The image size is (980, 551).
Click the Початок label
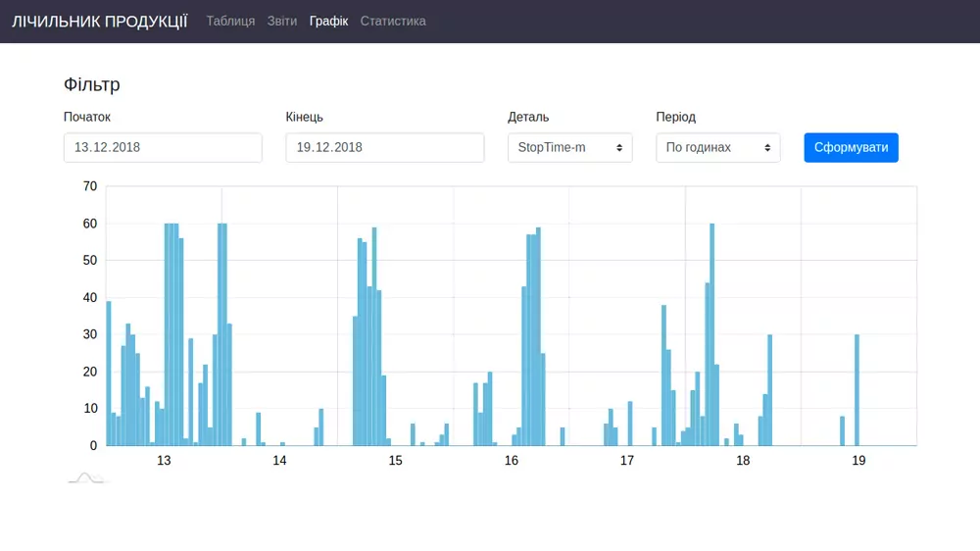pyautogui.click(x=87, y=117)
